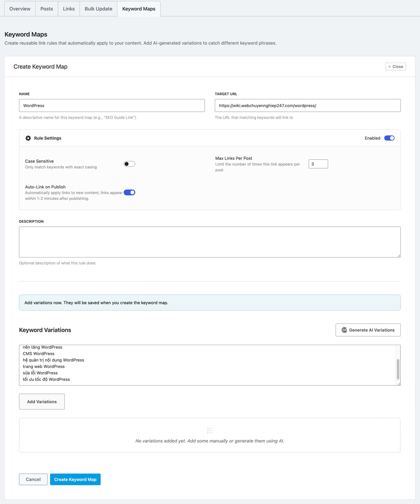The width and height of the screenshot is (420, 504).
Task: Click the 'Keyword Variations' section heading
Action: pyautogui.click(x=45, y=330)
